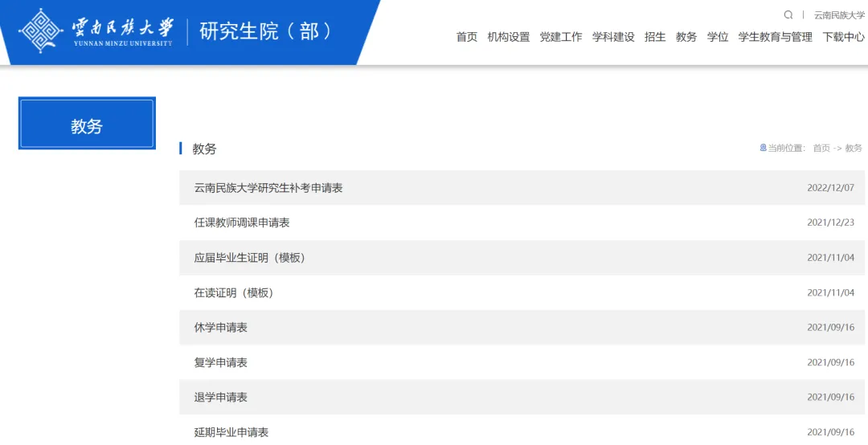Open the 云南民族大学 top link
The width and height of the screenshot is (868, 445).
tap(839, 15)
